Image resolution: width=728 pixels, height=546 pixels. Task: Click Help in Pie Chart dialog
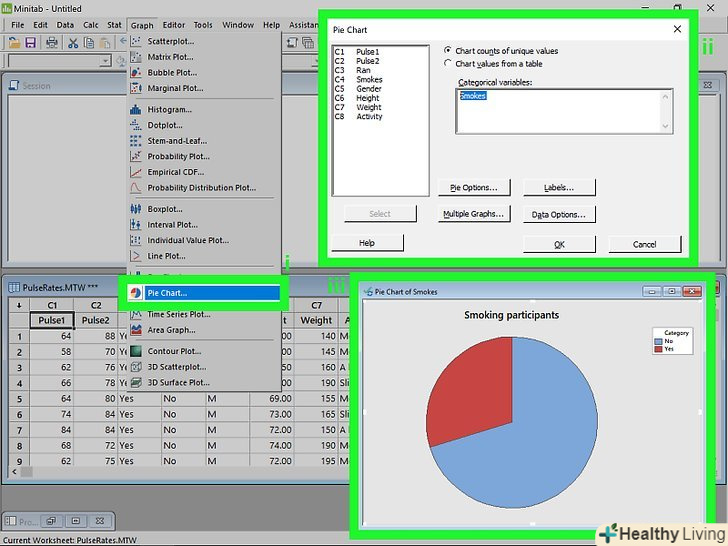click(x=367, y=243)
